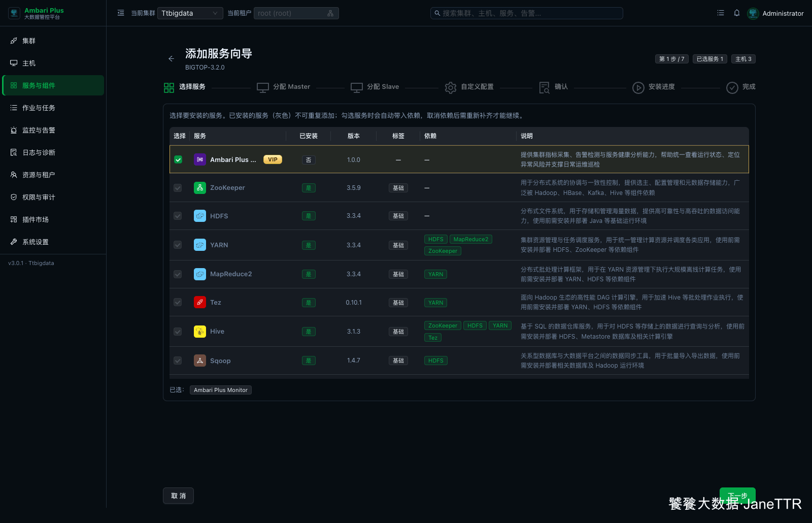Screen dimensions: 812x523
Task: Focus the global search field
Action: tap(527, 13)
